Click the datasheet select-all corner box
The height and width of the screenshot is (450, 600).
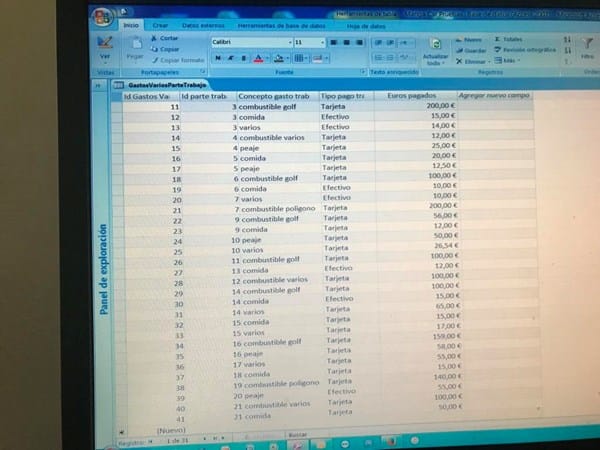click(x=117, y=96)
